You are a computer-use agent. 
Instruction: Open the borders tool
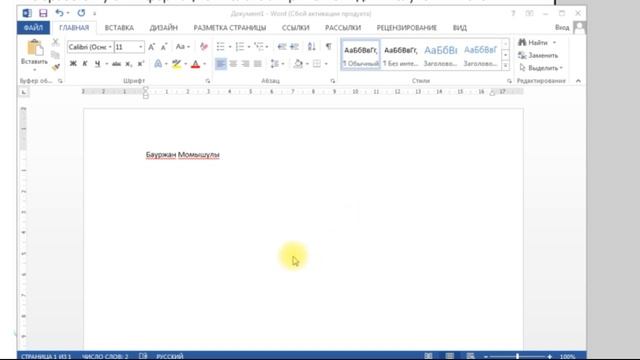coord(317,64)
